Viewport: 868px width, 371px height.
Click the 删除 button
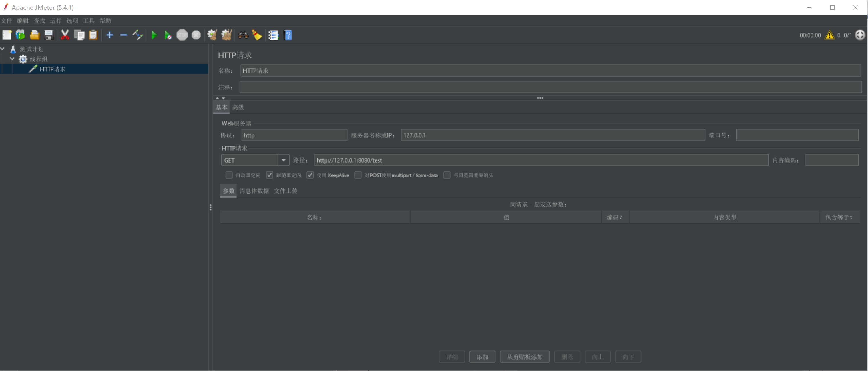tap(567, 357)
